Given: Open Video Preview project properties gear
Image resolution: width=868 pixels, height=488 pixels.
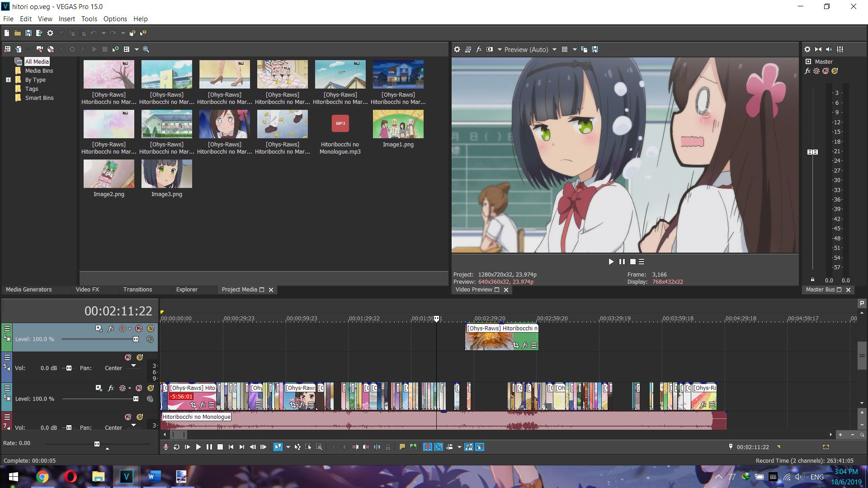Looking at the screenshot, I should click(457, 49).
